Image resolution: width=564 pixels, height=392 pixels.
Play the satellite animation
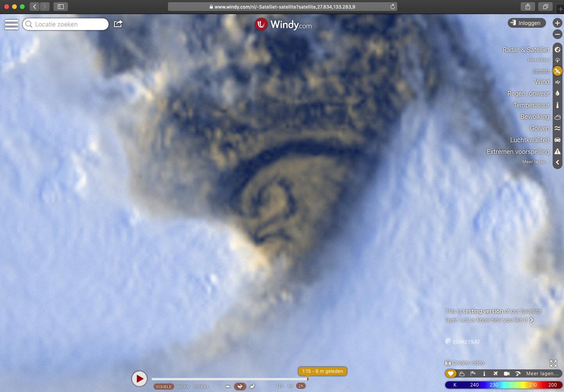tap(139, 378)
